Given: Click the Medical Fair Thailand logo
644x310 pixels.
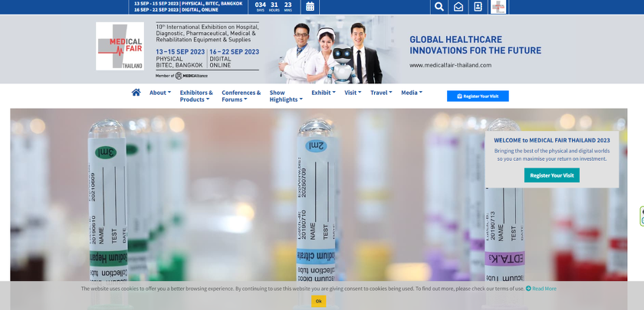Looking at the screenshot, I should click(x=120, y=46).
